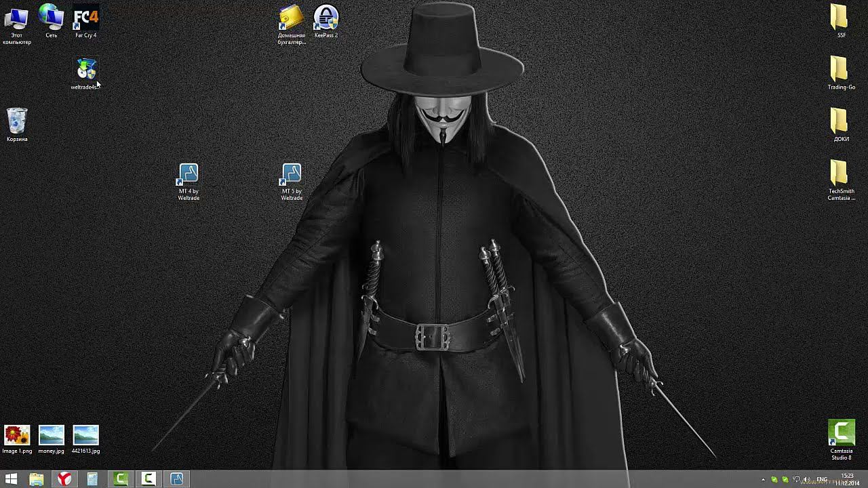The height and width of the screenshot is (488, 868).
Task: Select the Этот компьютер desktop icon
Action: click(17, 25)
